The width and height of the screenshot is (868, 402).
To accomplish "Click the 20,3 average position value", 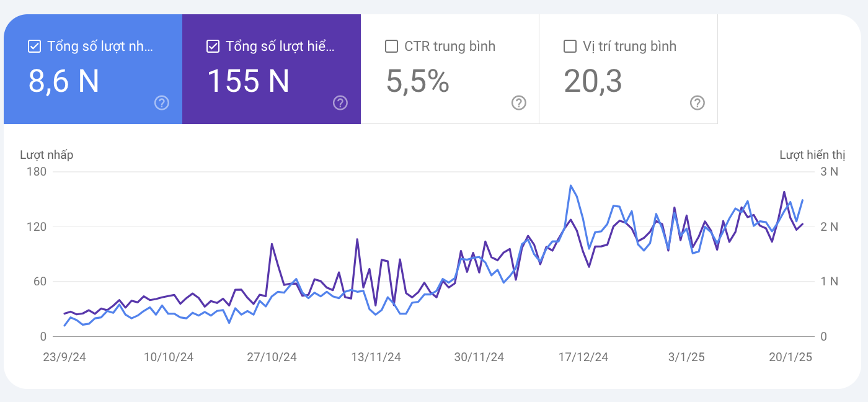I will (x=593, y=81).
